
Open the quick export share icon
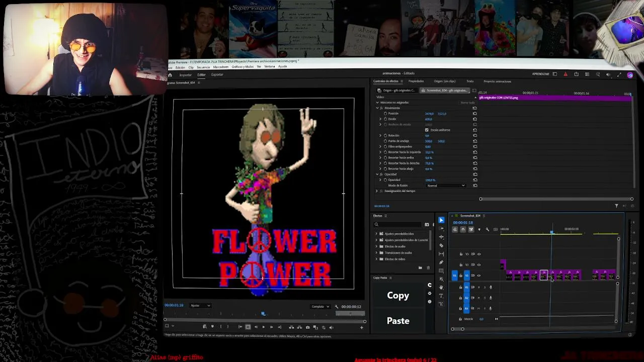(x=576, y=74)
